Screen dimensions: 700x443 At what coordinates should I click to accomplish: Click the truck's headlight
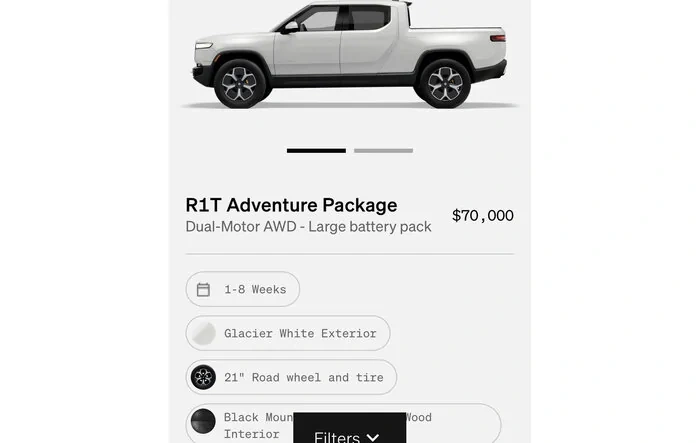[x=204, y=46]
